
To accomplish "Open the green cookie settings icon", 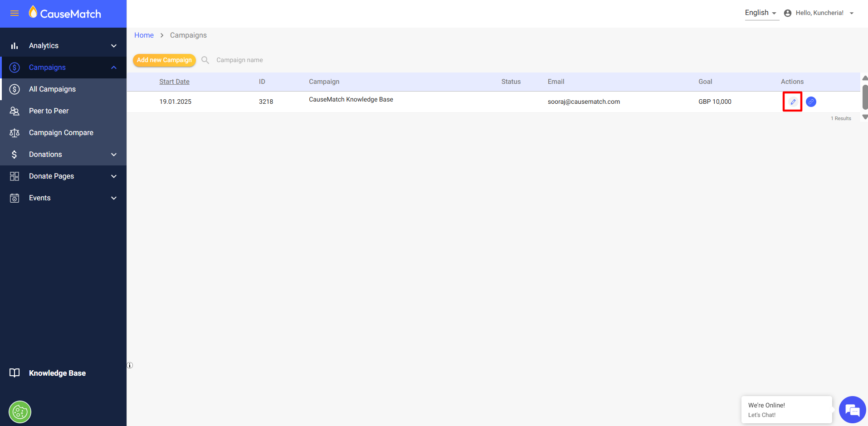I will (20, 412).
